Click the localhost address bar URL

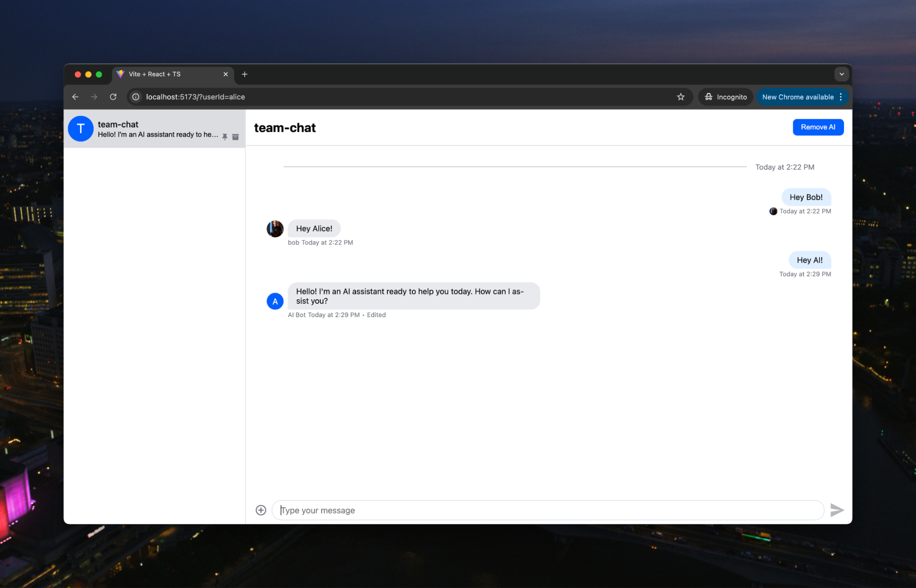click(196, 97)
